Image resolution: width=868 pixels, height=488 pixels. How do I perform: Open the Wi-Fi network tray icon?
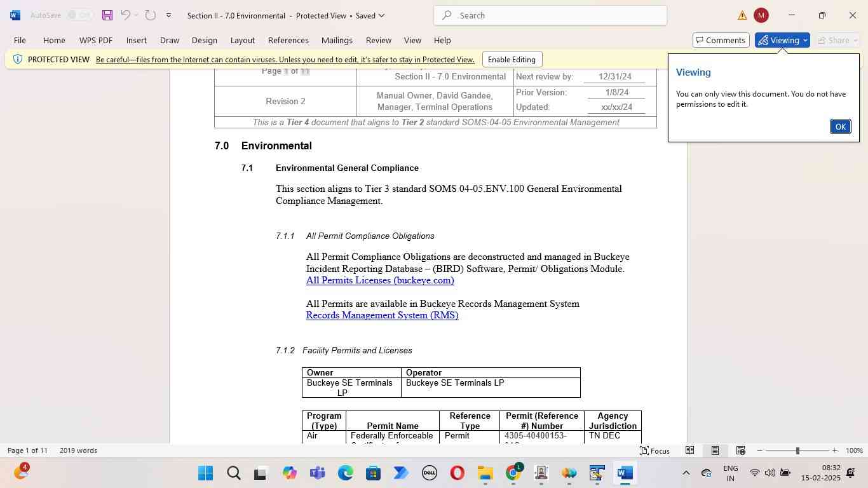click(755, 473)
